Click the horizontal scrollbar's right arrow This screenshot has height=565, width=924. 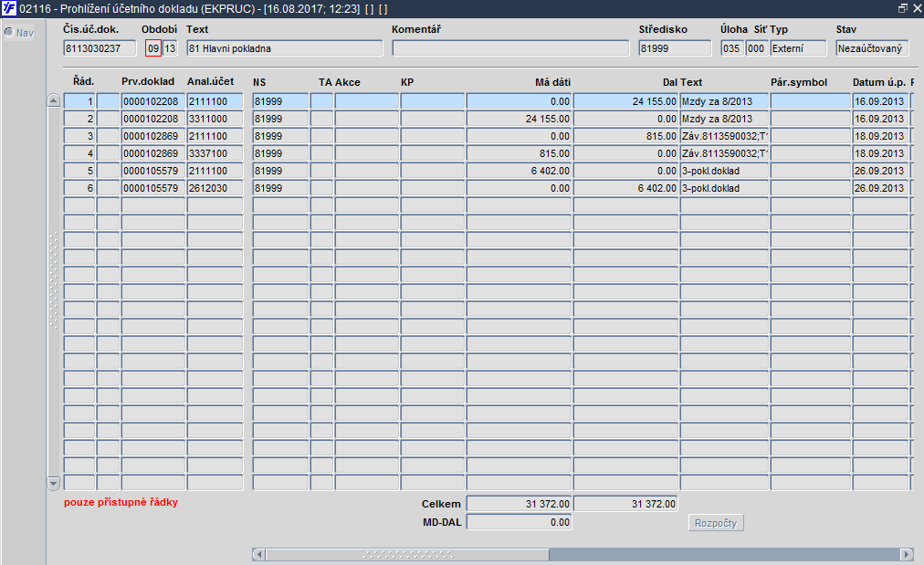point(907,554)
